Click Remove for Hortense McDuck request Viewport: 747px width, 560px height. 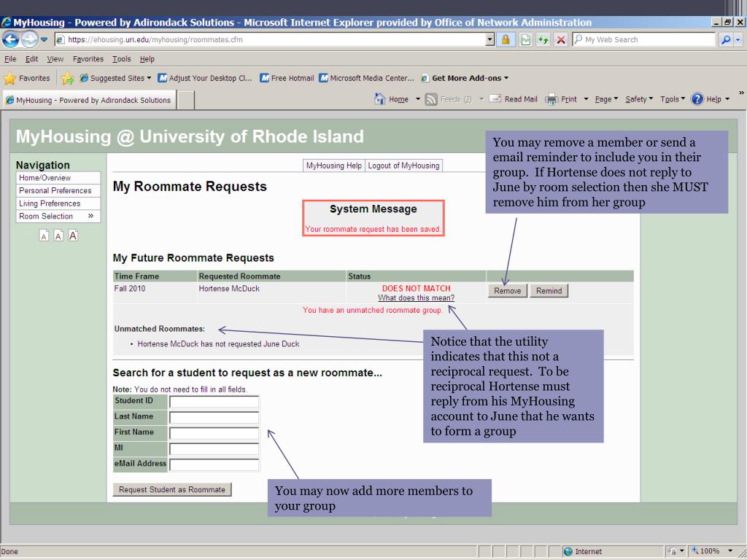(x=508, y=291)
